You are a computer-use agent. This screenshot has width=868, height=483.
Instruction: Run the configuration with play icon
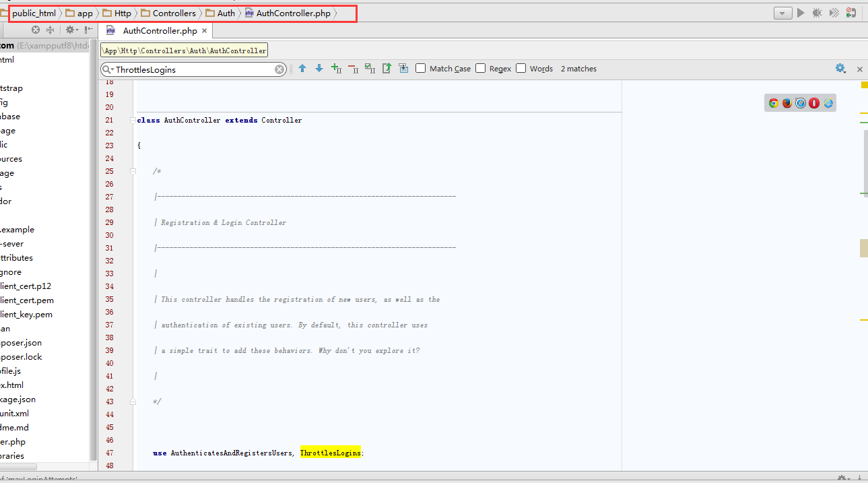(x=801, y=13)
